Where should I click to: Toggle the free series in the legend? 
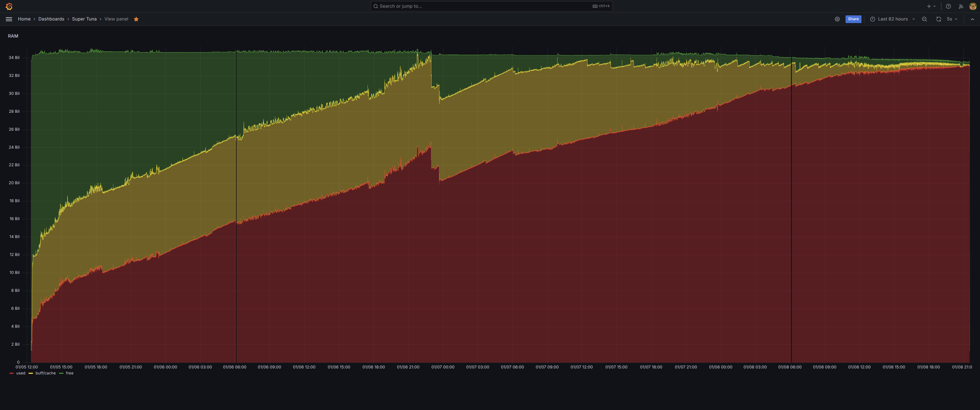click(x=69, y=373)
